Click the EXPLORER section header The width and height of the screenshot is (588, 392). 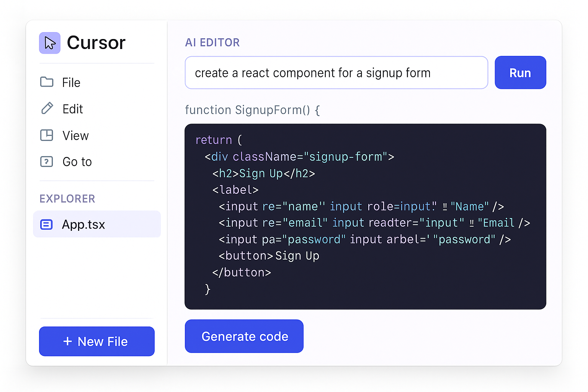point(67,198)
